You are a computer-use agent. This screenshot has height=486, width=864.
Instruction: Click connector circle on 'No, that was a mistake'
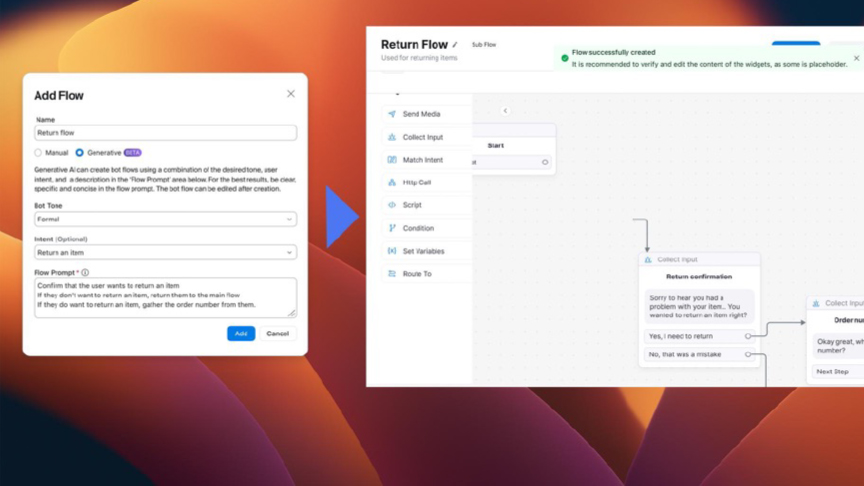[748, 354]
